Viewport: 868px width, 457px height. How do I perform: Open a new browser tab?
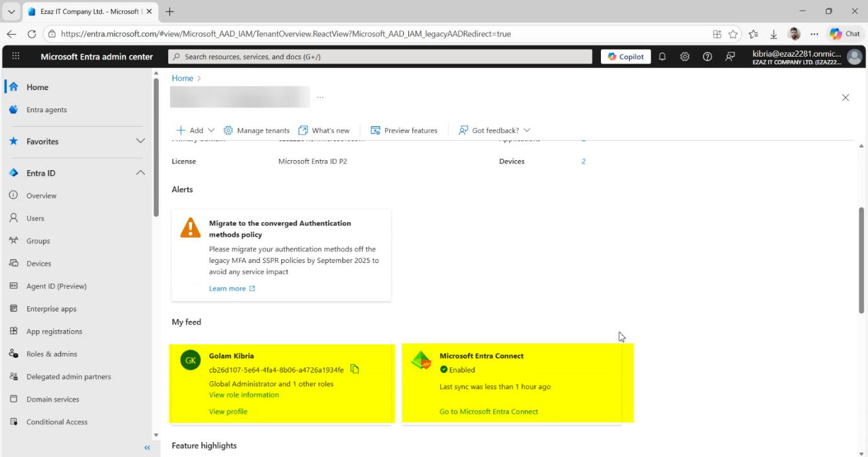(x=169, y=12)
